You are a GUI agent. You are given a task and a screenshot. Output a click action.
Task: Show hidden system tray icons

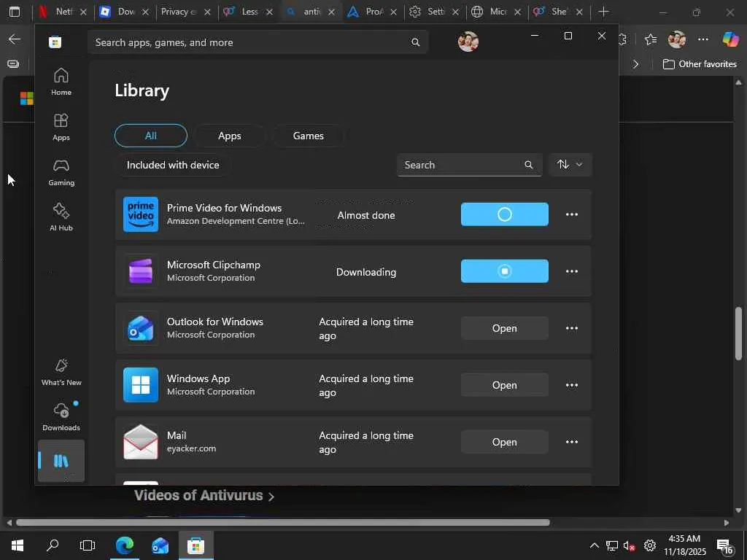pyautogui.click(x=594, y=545)
